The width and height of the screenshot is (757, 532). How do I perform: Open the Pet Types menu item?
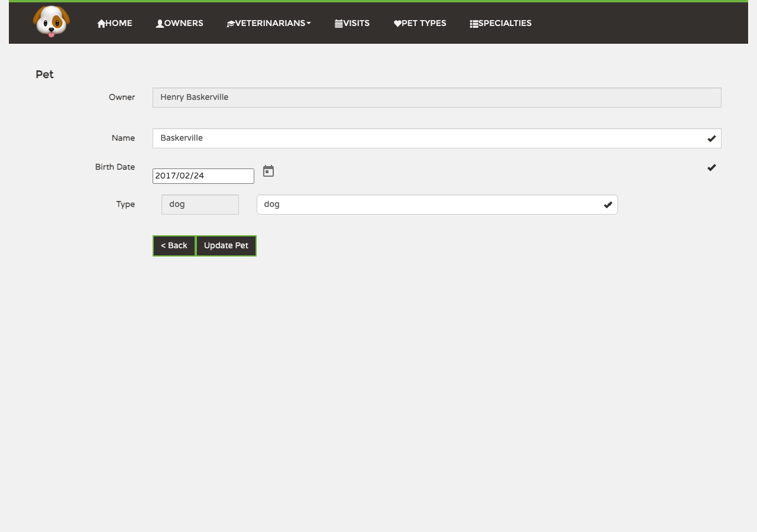(420, 23)
